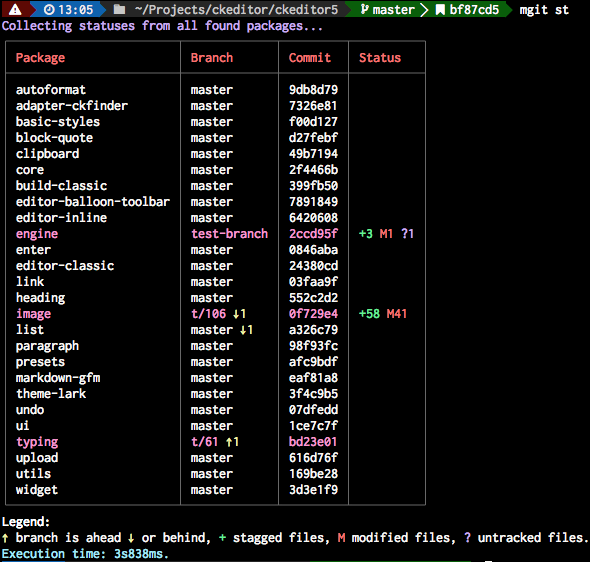Click the +58 staged count for image
Image resolution: width=590 pixels, height=562 pixels.
pos(370,314)
